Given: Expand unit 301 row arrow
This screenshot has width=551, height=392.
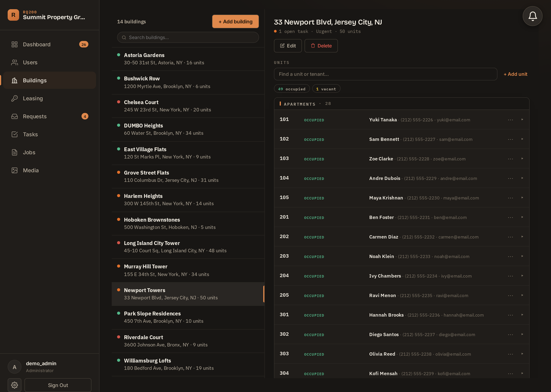Looking at the screenshot, I should [522, 315].
